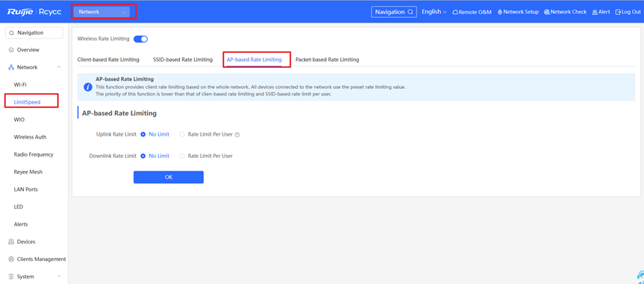Run Network Check

point(565,12)
